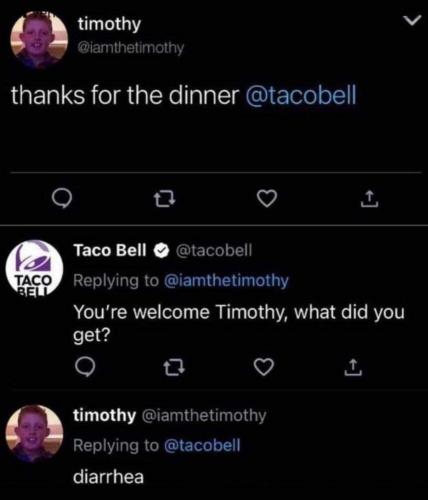428x500 pixels.
Task: Retweet Taco Bell's reply
Action: pyautogui.click(x=174, y=367)
